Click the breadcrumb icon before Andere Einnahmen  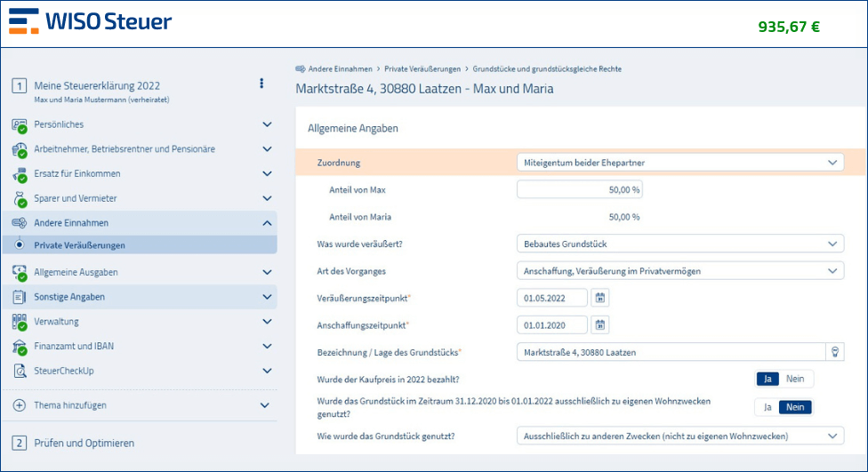click(300, 69)
